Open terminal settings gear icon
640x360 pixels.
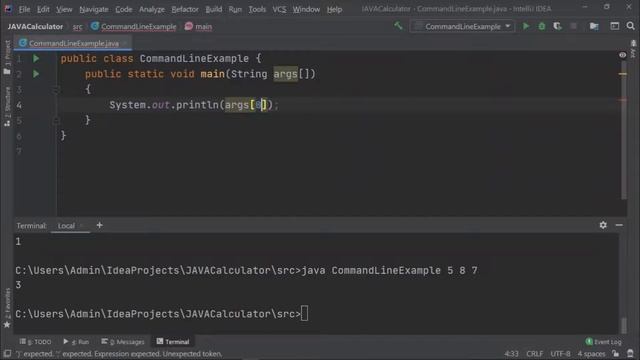603,225
